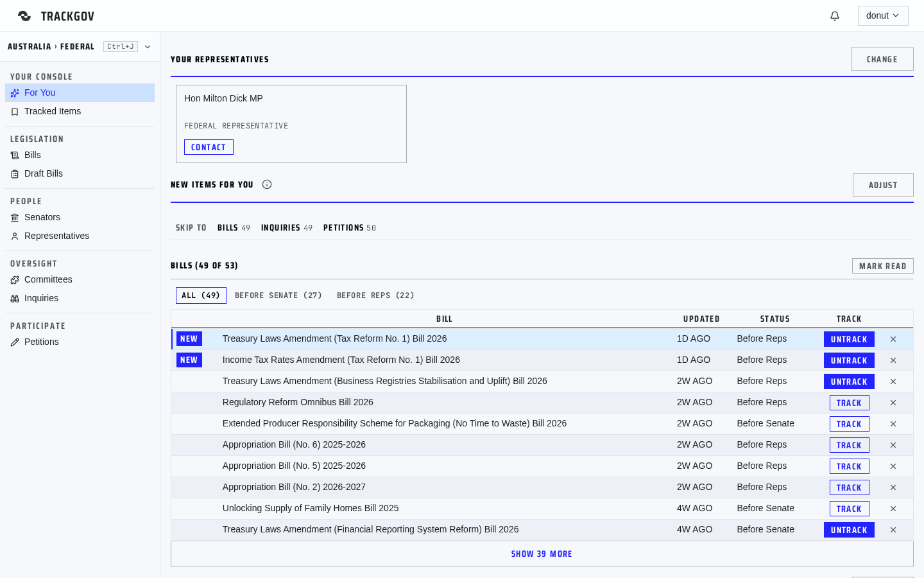The height and width of the screenshot is (578, 924).
Task: Open the donut user menu
Action: tap(883, 16)
